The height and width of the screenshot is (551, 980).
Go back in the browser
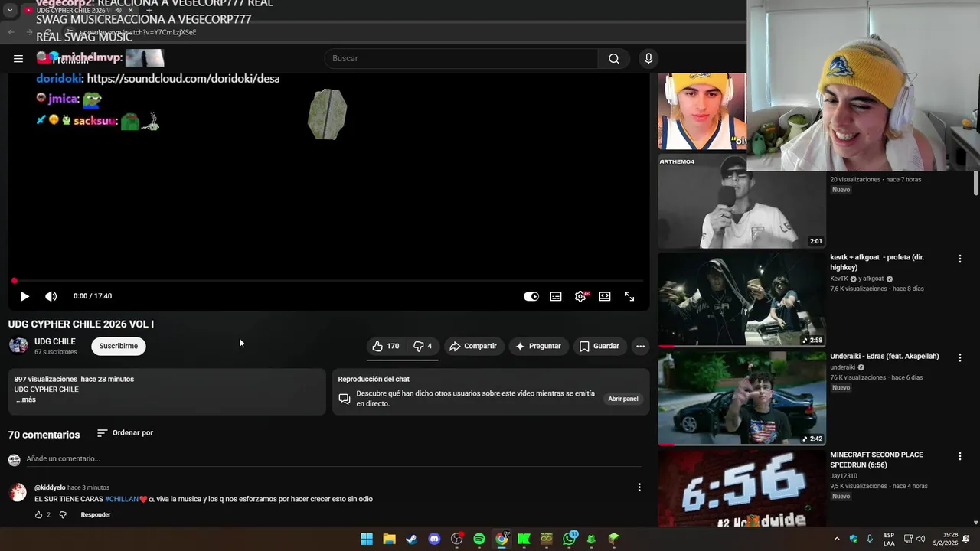pyautogui.click(x=11, y=32)
